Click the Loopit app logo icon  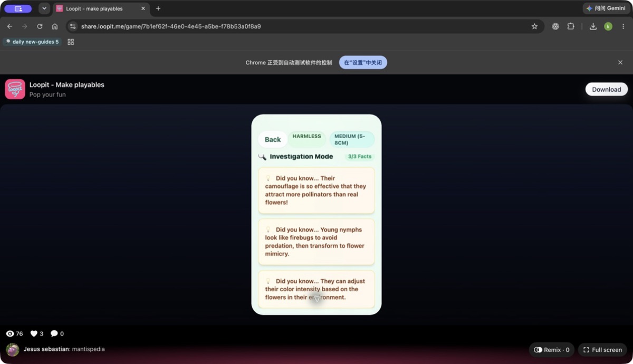[x=15, y=89]
